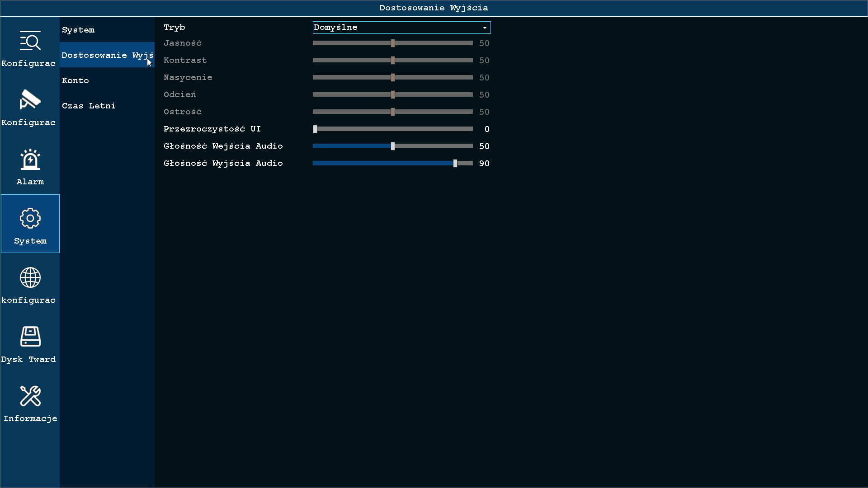Select Dostosowanie Wyjścia submenu item
This screenshot has width=868, height=488.
pyautogui.click(x=107, y=55)
